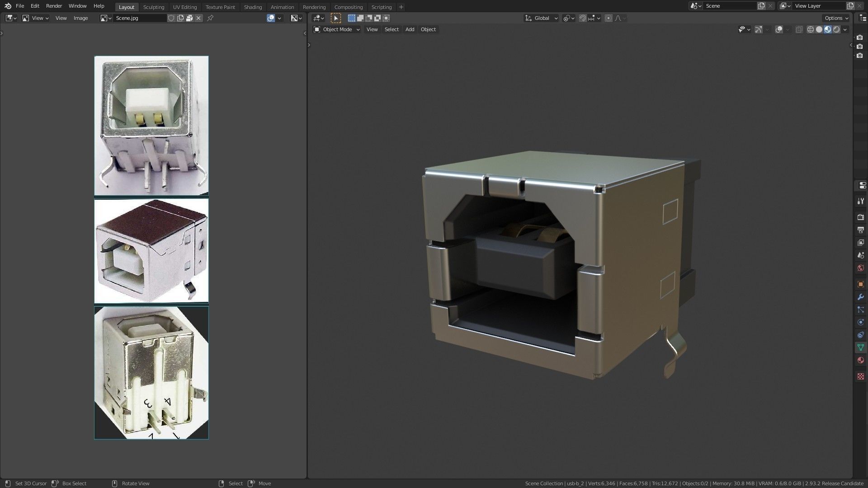This screenshot has height=488, width=868.
Task: Switch to the Scripting workspace tab
Action: point(382,7)
